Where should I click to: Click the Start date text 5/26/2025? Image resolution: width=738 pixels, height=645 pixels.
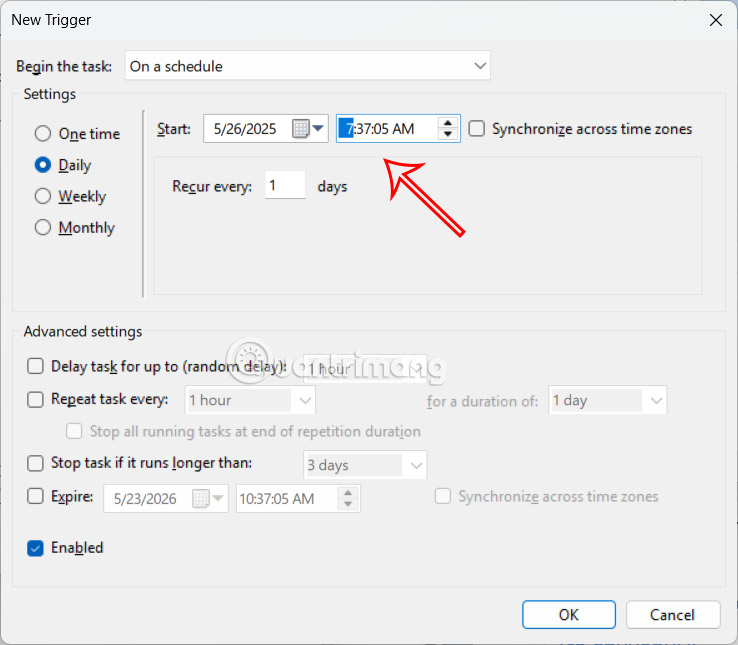245,129
